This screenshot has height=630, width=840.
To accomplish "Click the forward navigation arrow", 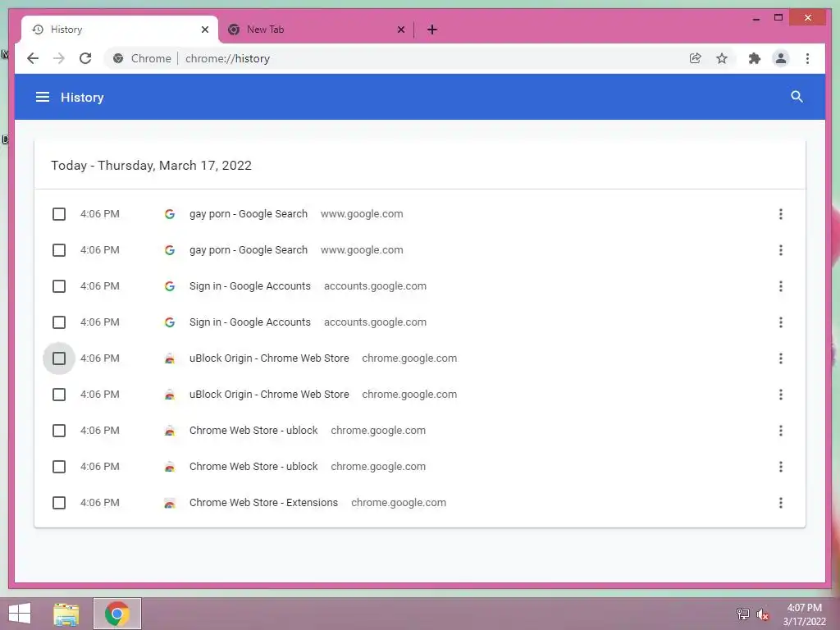I will 59,58.
